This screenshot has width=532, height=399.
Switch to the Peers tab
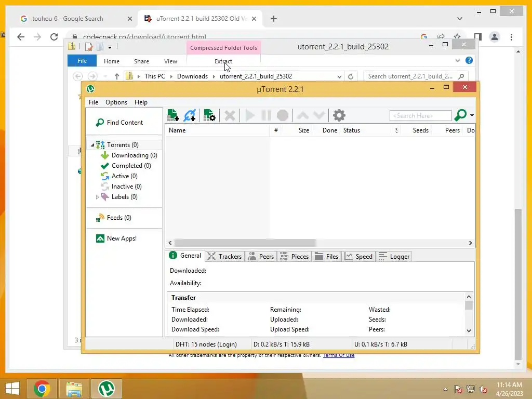pyautogui.click(x=261, y=257)
